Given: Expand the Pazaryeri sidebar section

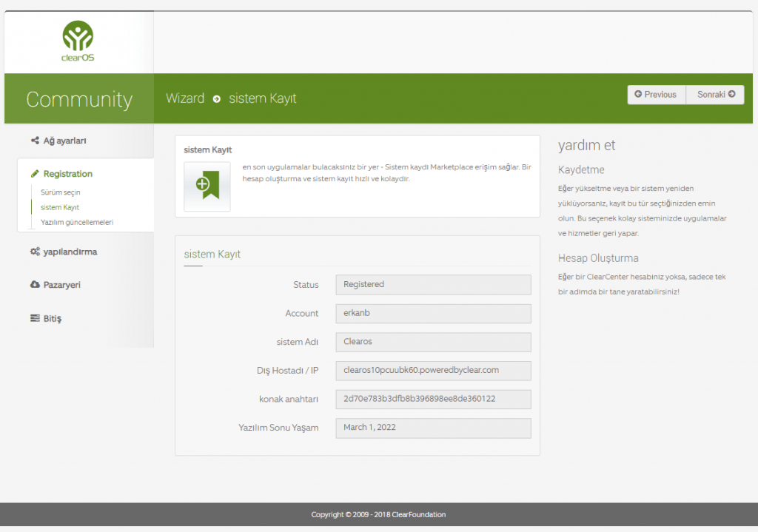Looking at the screenshot, I should click(61, 285).
